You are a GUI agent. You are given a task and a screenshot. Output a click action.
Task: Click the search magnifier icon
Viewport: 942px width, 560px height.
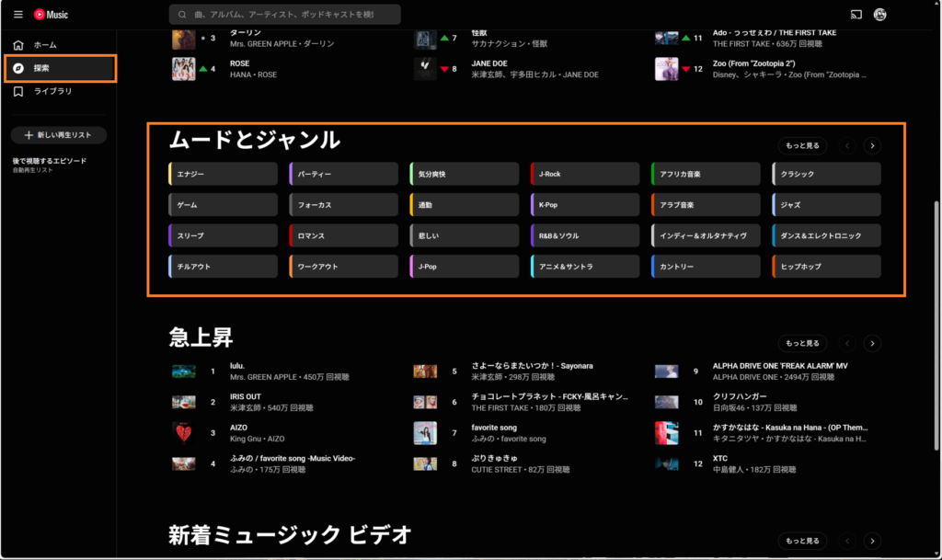pyautogui.click(x=182, y=15)
